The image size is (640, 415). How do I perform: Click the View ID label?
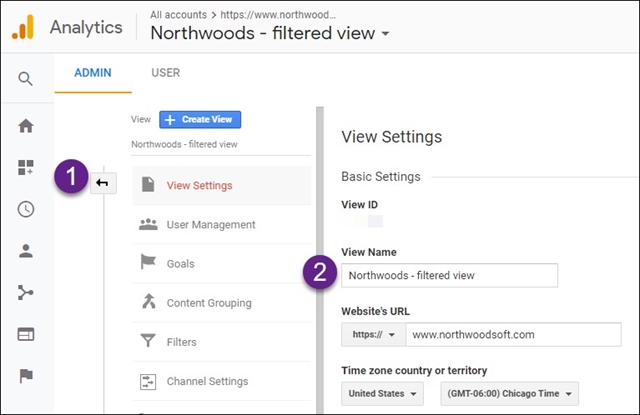(x=360, y=205)
